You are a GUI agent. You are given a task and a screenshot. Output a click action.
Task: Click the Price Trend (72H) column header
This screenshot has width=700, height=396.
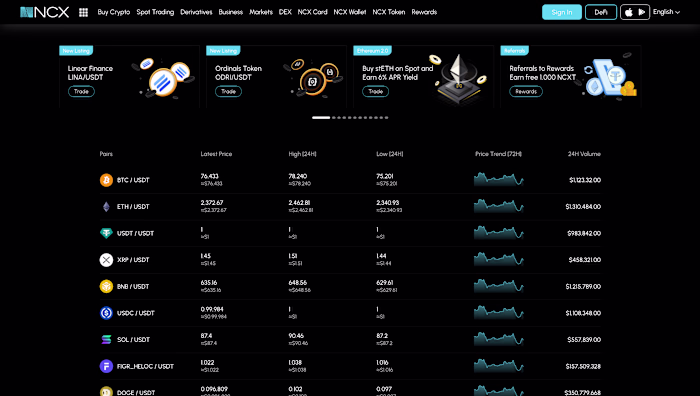(x=498, y=154)
